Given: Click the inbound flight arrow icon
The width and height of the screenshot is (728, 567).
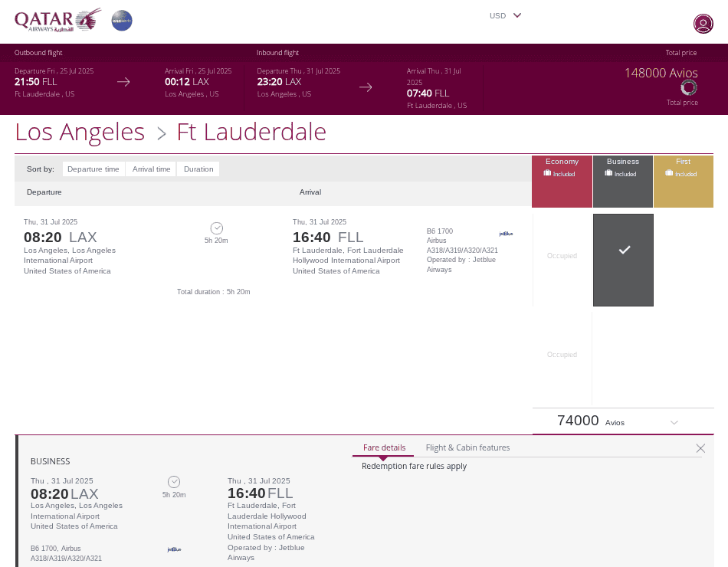Looking at the screenshot, I should (x=366, y=87).
